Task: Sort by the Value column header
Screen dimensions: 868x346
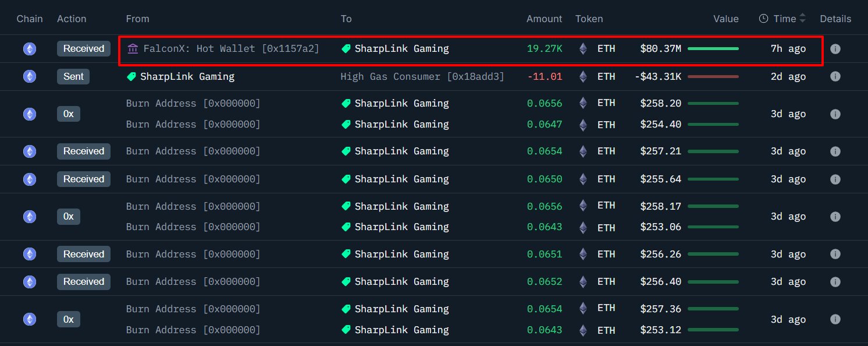Action: pos(725,19)
